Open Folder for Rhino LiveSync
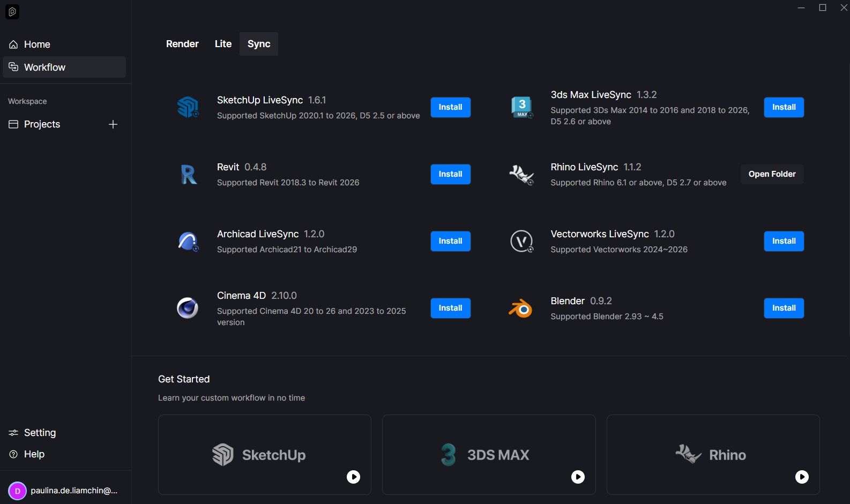Screen dimensions: 850x504 [x=772, y=174]
